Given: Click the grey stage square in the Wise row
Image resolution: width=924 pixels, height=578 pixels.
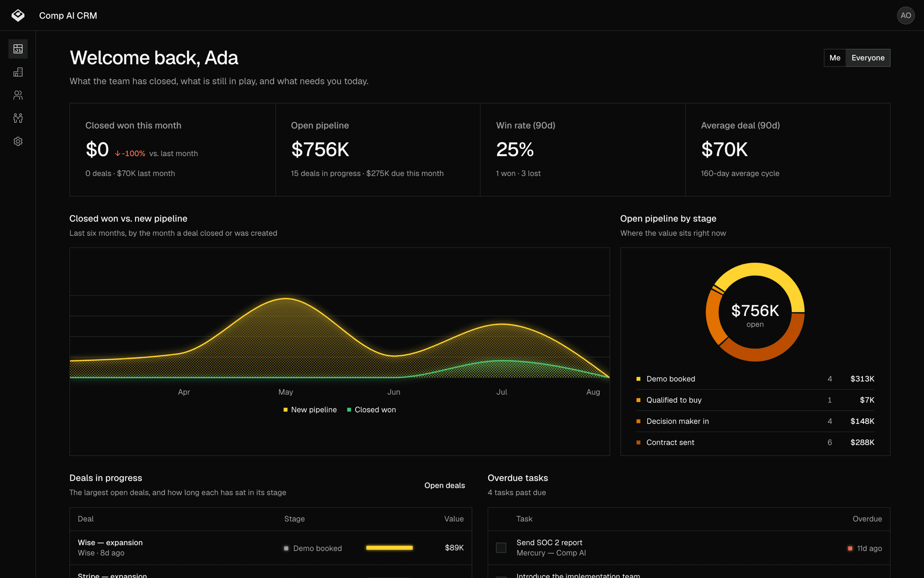Looking at the screenshot, I should [x=286, y=548].
